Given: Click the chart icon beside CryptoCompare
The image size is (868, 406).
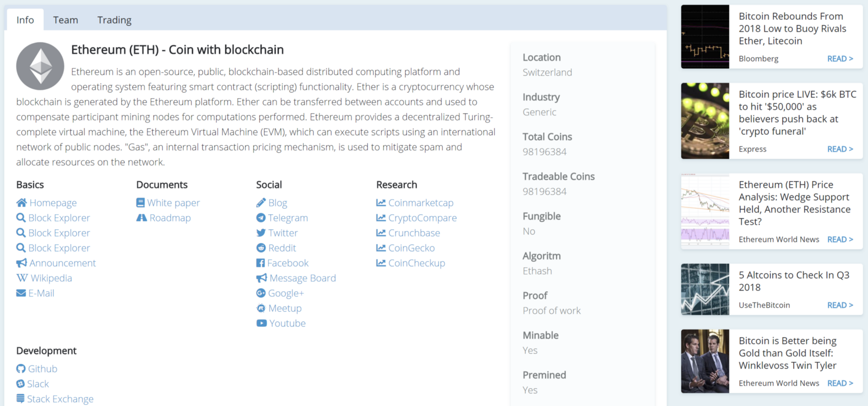Looking at the screenshot, I should [x=381, y=218].
